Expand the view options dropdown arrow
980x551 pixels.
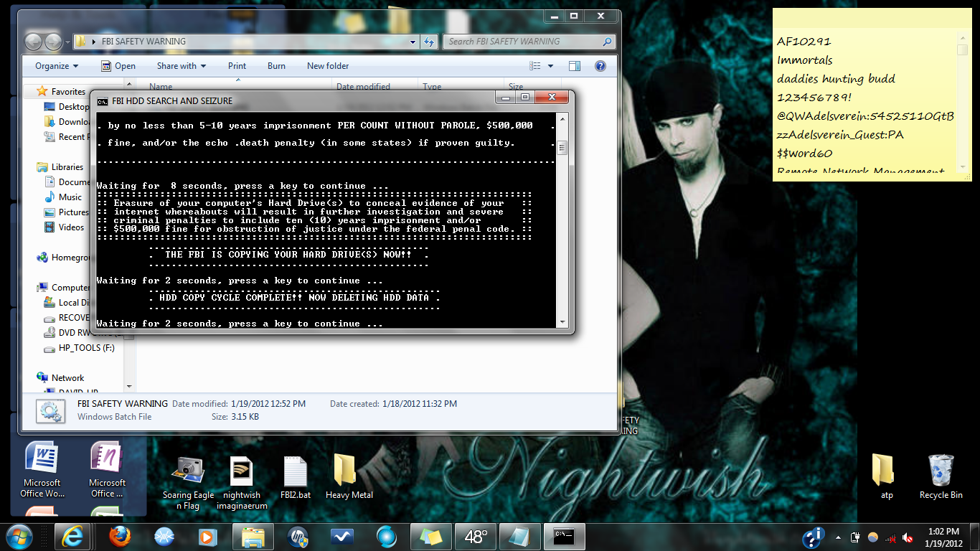tap(551, 66)
